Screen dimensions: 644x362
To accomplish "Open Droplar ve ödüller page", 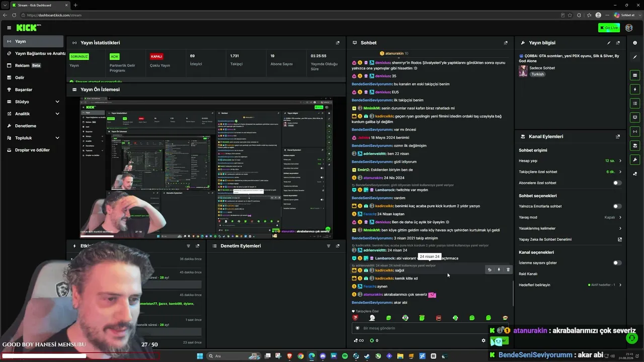I will pyautogui.click(x=33, y=150).
